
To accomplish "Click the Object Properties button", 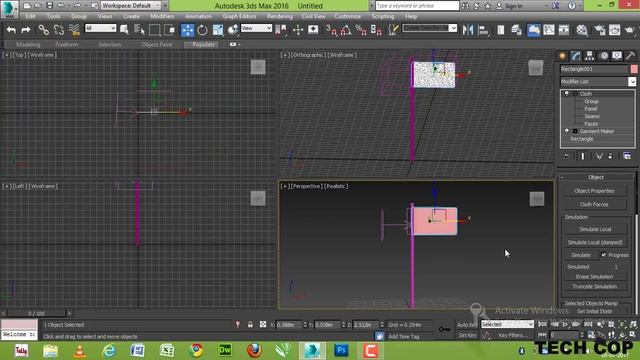I will pos(594,191).
